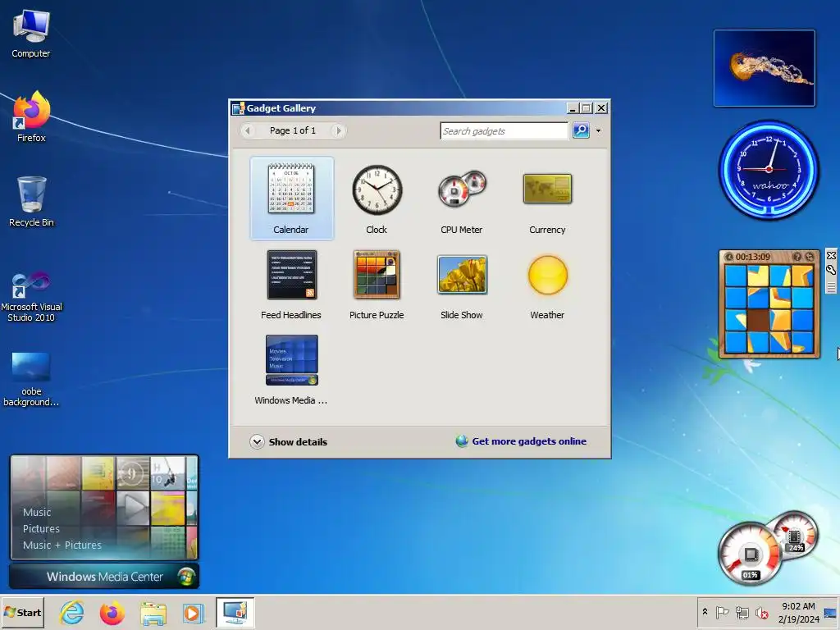840x630 pixels.
Task: Open the Computer desktop icon
Action: tap(31, 33)
